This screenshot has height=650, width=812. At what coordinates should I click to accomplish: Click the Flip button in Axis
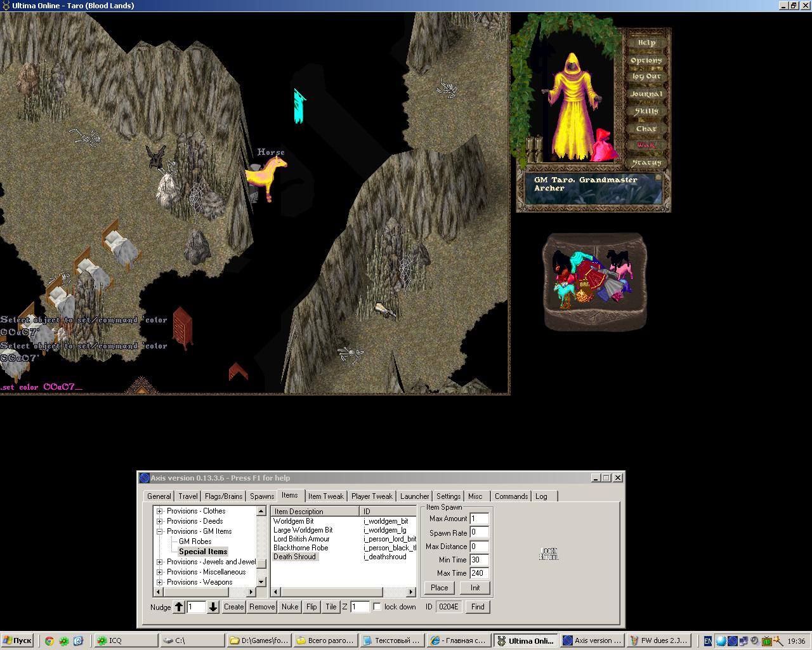pyautogui.click(x=311, y=607)
